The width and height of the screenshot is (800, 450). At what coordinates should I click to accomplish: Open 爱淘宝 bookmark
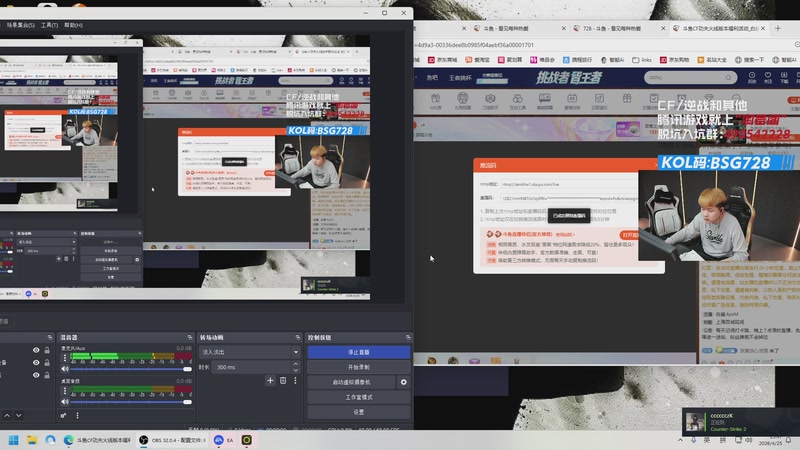477,60
